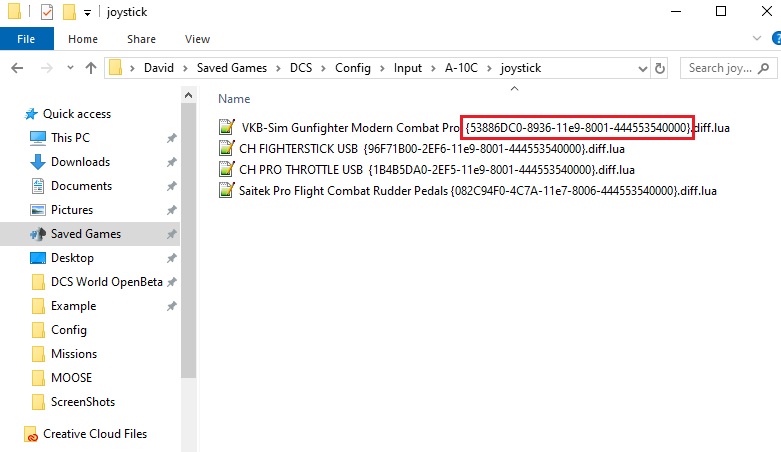Click the pin icon next to Downloads
The height and width of the screenshot is (452, 781).
point(172,162)
